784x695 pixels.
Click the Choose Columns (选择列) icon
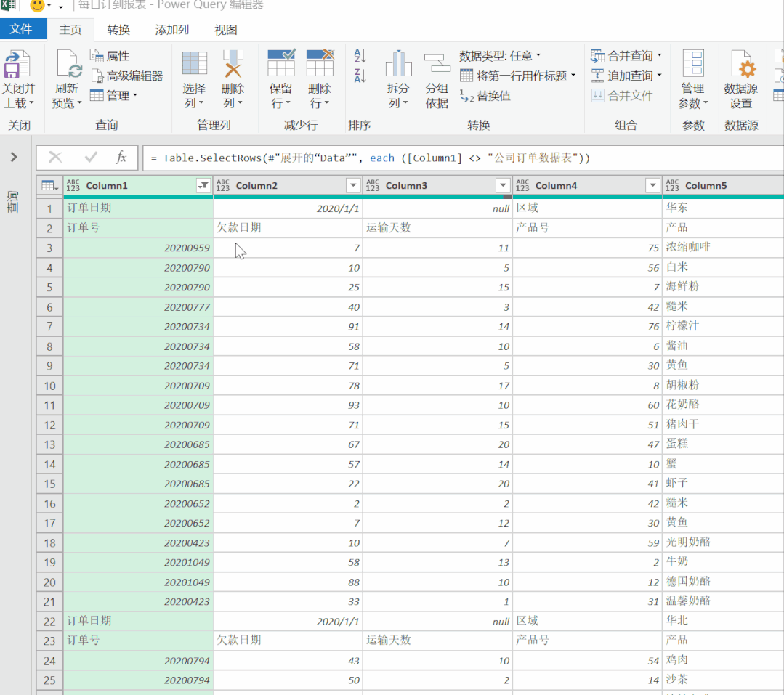195,64
